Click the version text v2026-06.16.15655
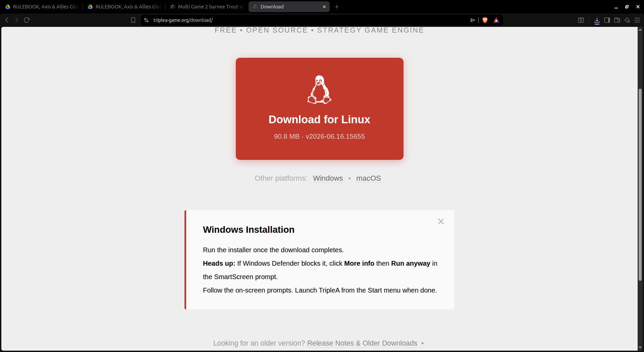The image size is (644, 352). 335,136
